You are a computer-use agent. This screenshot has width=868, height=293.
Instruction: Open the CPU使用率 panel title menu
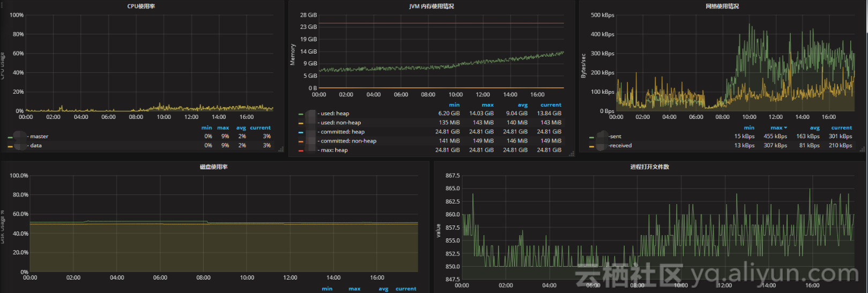(x=141, y=6)
